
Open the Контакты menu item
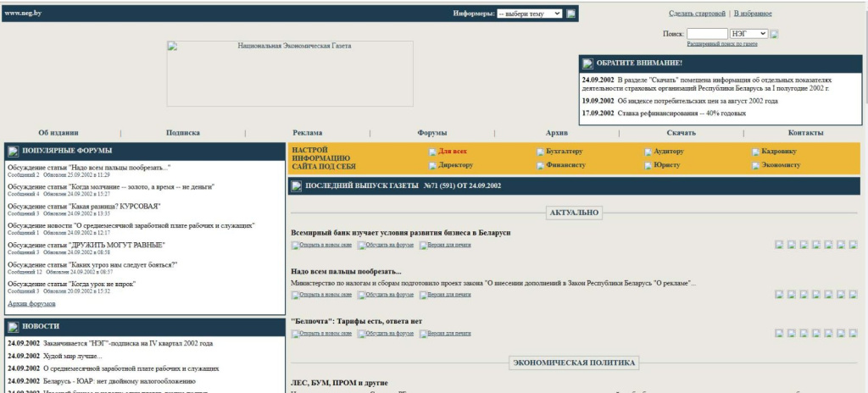pos(806,133)
